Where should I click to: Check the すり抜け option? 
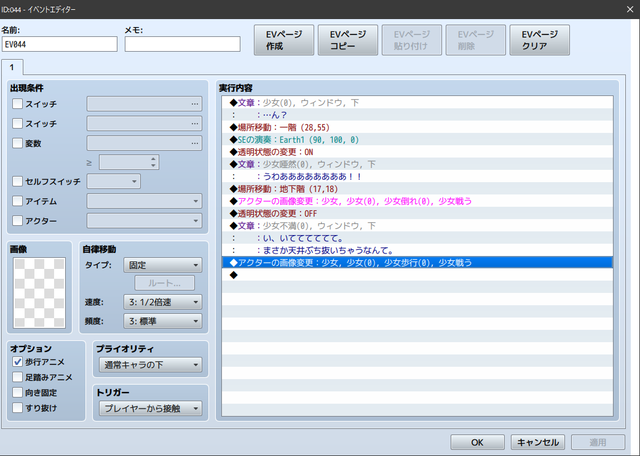tap(17, 407)
